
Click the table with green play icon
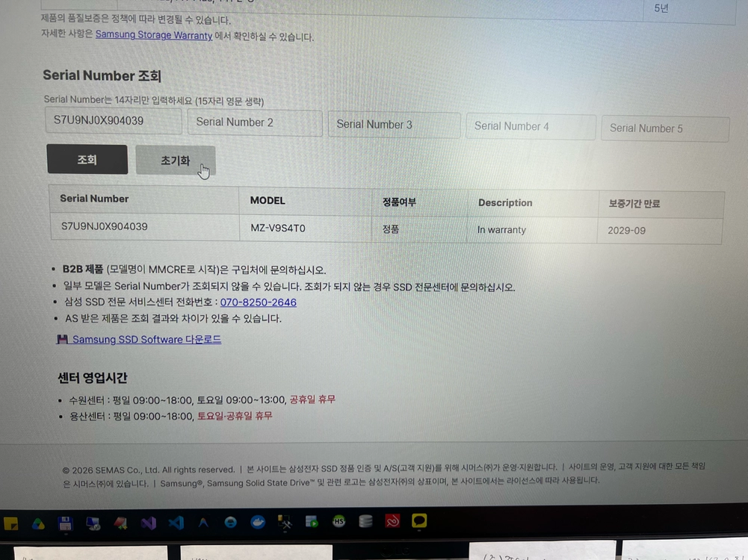pyautogui.click(x=312, y=522)
